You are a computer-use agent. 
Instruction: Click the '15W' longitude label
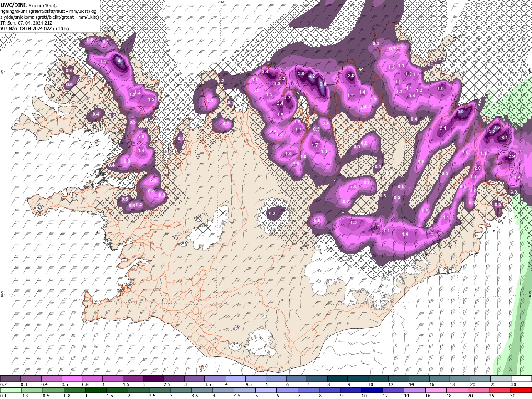(x=440, y=2)
